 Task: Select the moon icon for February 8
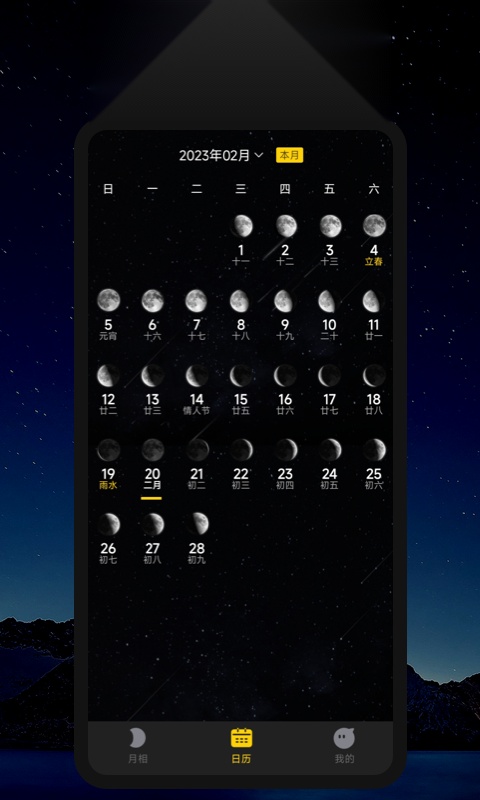[241, 301]
